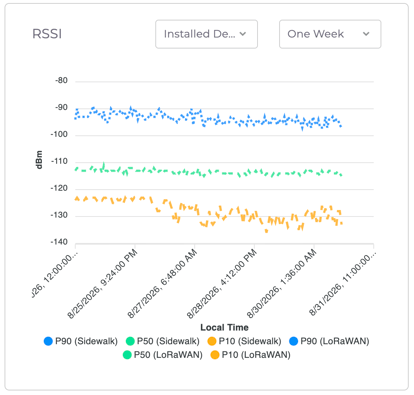This screenshot has height=395, width=414.
Task: Click the dBm axis title
Action: click(39, 160)
